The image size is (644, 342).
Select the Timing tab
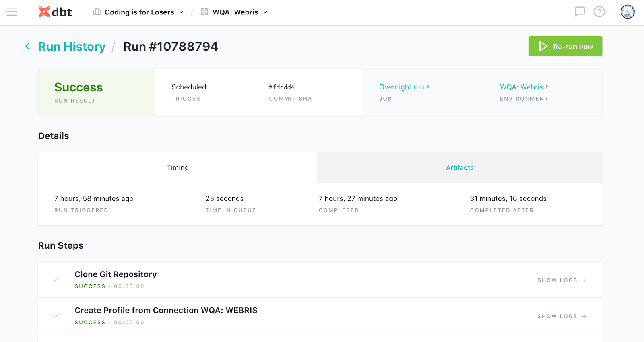point(178,168)
